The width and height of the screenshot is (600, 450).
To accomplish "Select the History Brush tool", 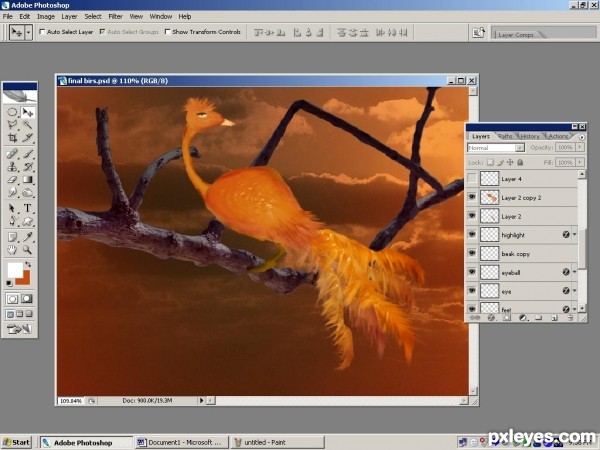I will [28, 167].
